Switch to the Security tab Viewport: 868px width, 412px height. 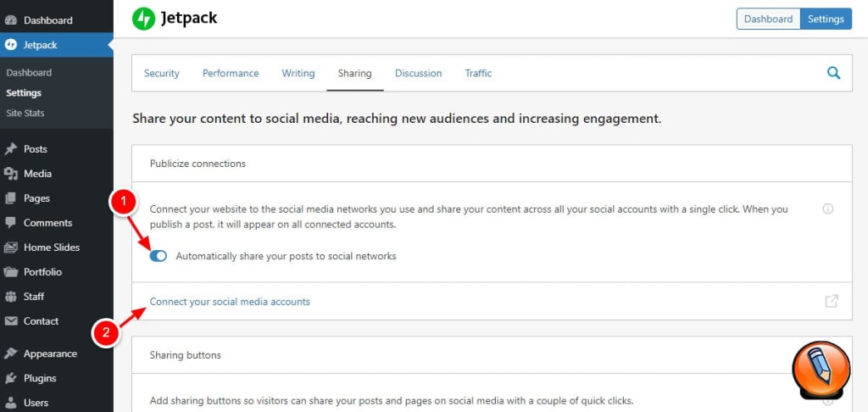point(162,73)
